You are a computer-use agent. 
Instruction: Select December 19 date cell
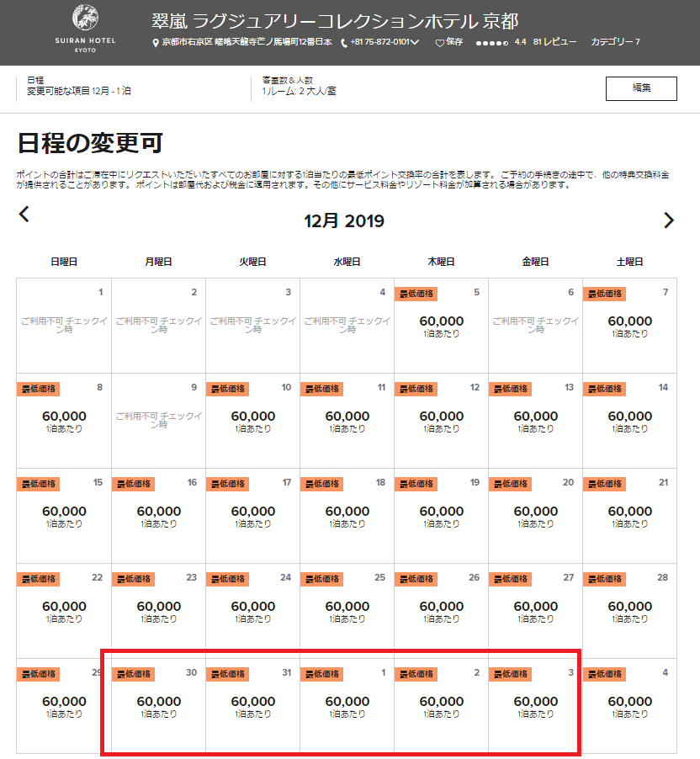(441, 516)
